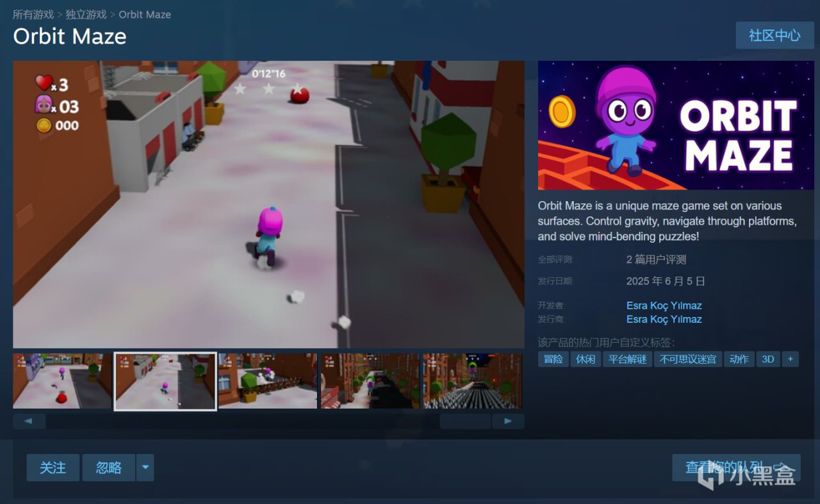820x504 pixels.
Task: Click the 所有游戏 breadcrumb link
Action: 33,14
